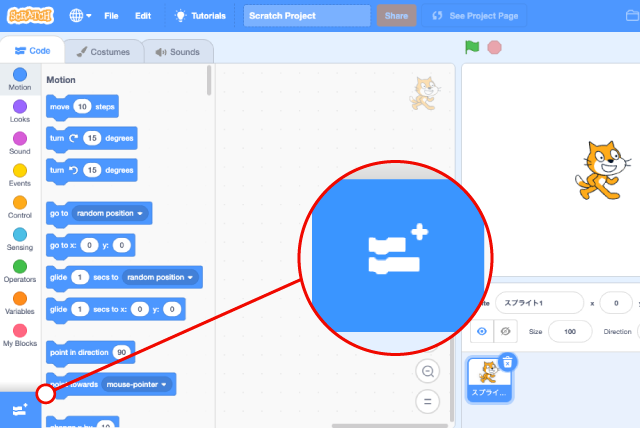This screenshot has height=430, width=640.
Task: Hide the sprite with crossed-eye icon
Action: 505,331
